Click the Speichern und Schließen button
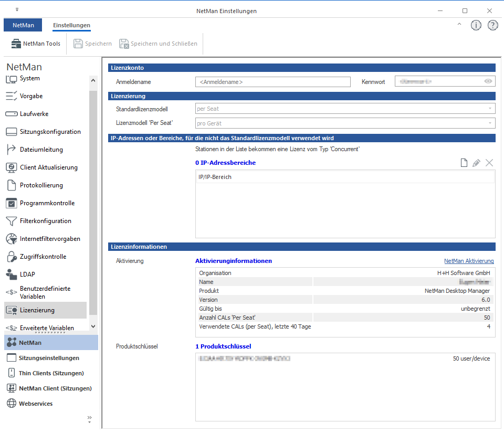The image size is (504, 433). (x=158, y=44)
